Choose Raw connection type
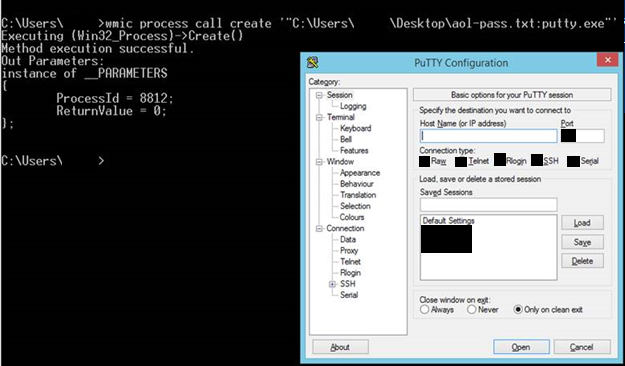The height and width of the screenshot is (366, 625). pos(433,161)
